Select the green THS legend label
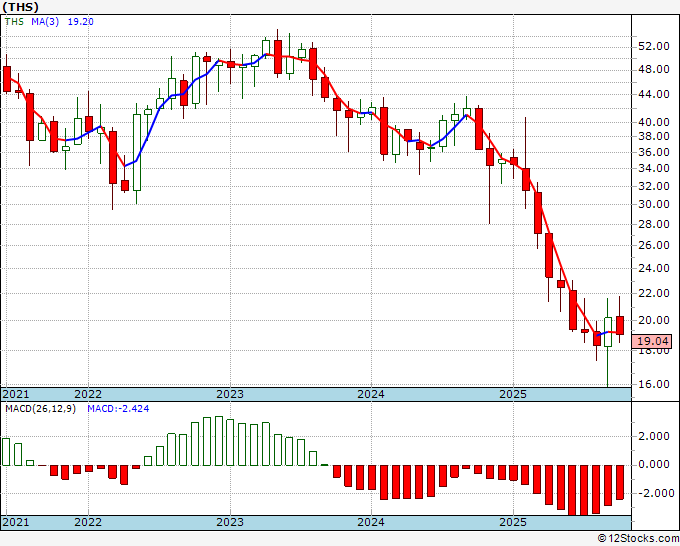This screenshot has height=546, width=680. pos(14,22)
